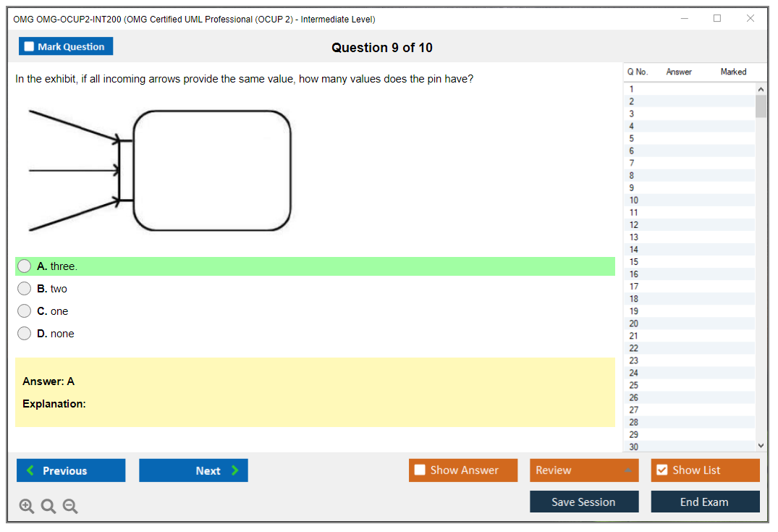Tick the Mark Question checkbox
778x532 pixels.
coord(30,47)
